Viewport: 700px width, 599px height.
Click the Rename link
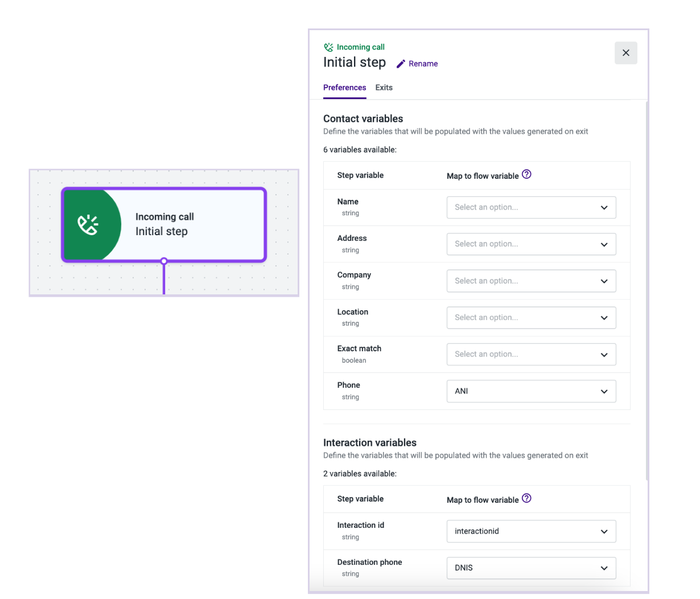(423, 64)
